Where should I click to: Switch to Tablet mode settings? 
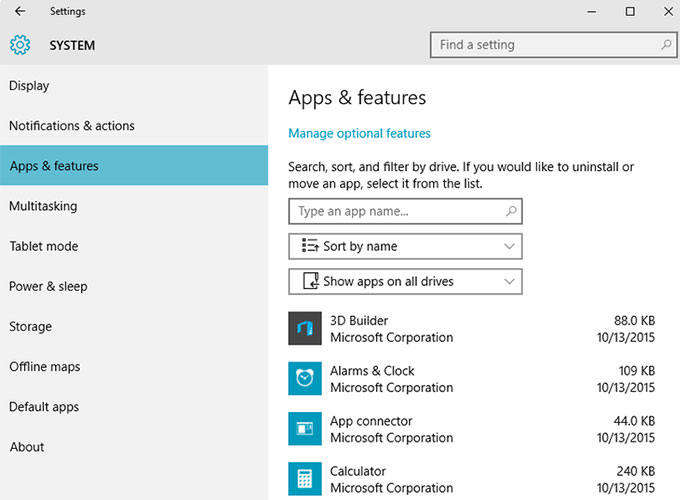coord(134,246)
